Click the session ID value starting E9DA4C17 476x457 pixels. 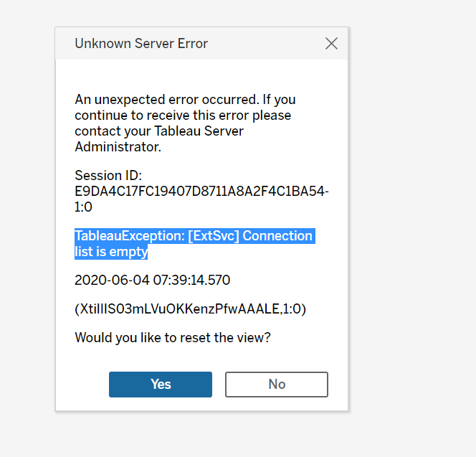pyautogui.click(x=201, y=192)
